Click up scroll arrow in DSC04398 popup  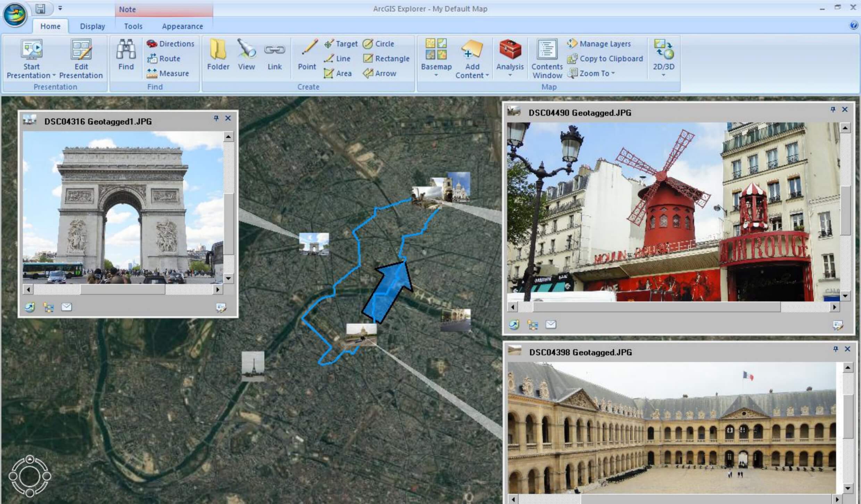[848, 368]
